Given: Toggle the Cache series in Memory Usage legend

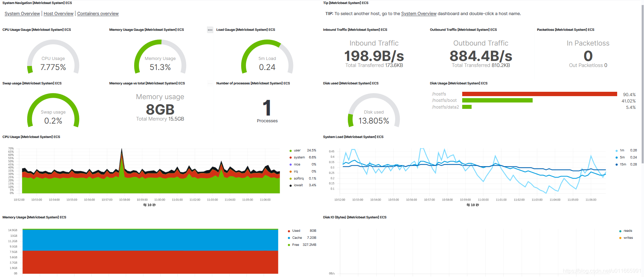Looking at the screenshot, I should pyautogui.click(x=297, y=238).
